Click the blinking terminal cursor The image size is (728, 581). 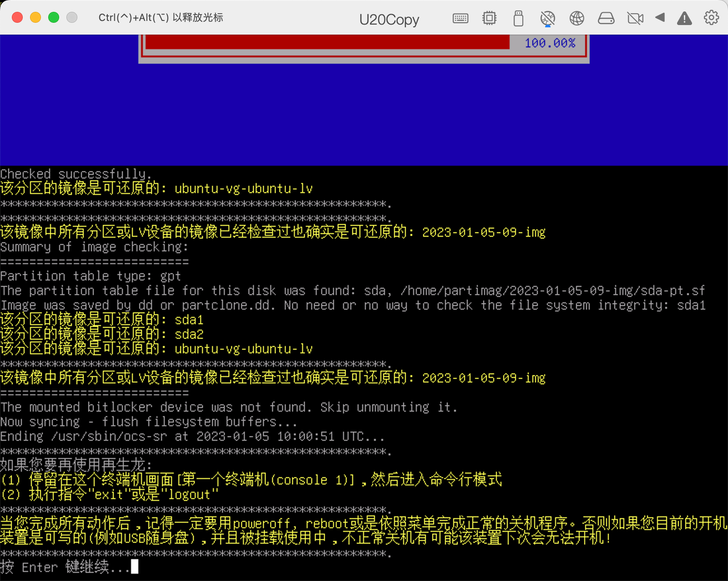coord(134,567)
